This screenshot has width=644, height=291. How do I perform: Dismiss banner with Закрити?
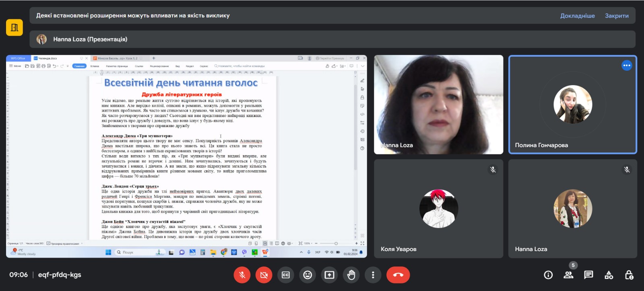point(617,16)
